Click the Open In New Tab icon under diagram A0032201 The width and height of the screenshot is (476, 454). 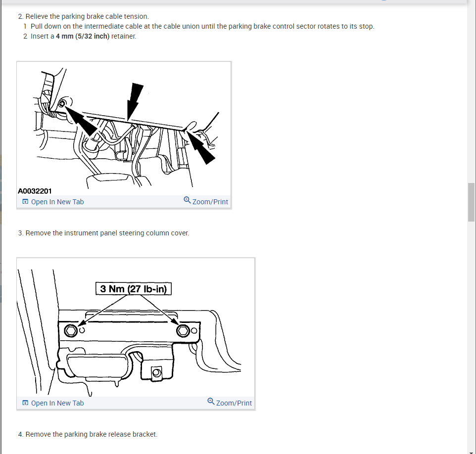tap(26, 201)
